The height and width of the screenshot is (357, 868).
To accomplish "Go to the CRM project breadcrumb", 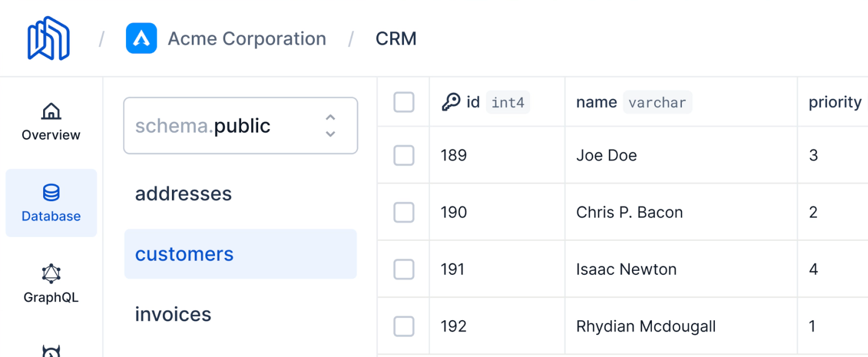I will (x=396, y=39).
